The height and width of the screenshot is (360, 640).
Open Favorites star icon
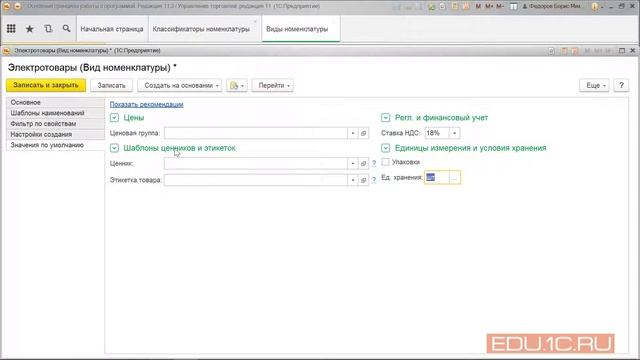coord(29,29)
